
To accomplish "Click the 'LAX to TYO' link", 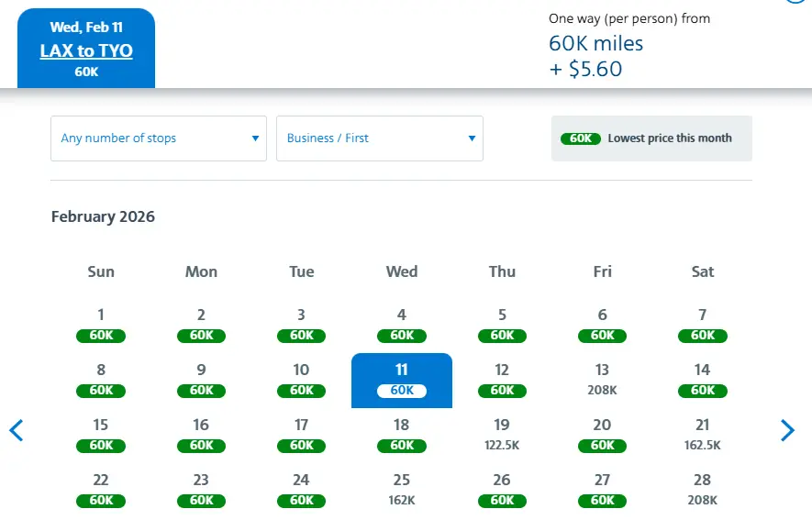I will (x=86, y=50).
